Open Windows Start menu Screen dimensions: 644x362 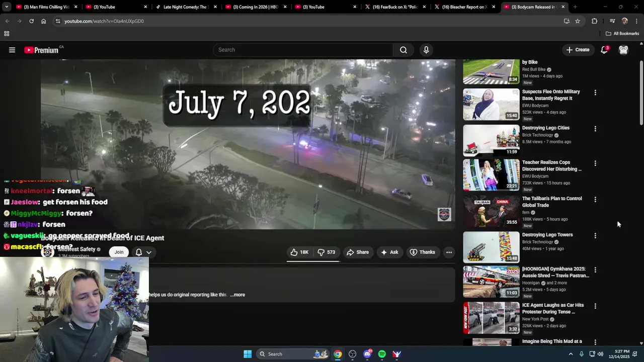pos(248,354)
